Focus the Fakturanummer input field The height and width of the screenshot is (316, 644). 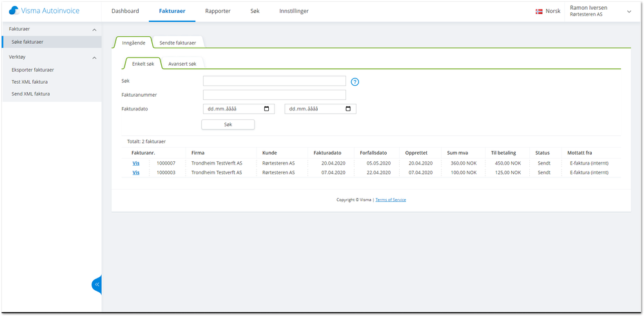tap(275, 95)
